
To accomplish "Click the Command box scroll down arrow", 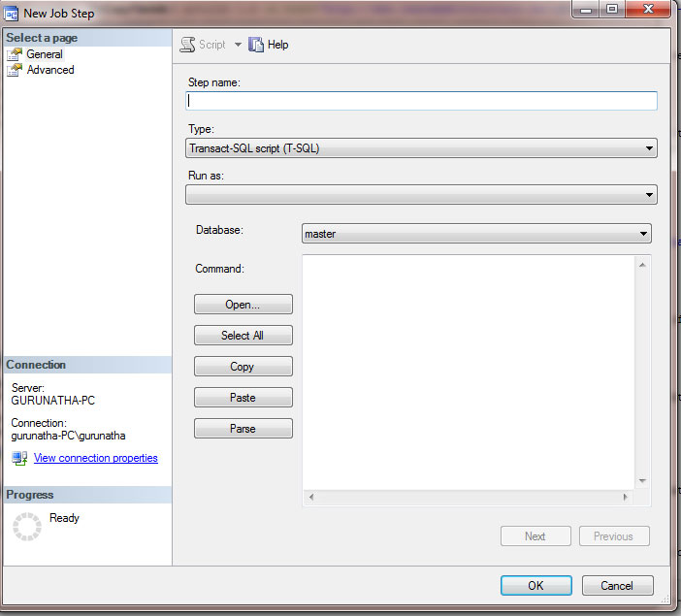I will (x=641, y=480).
